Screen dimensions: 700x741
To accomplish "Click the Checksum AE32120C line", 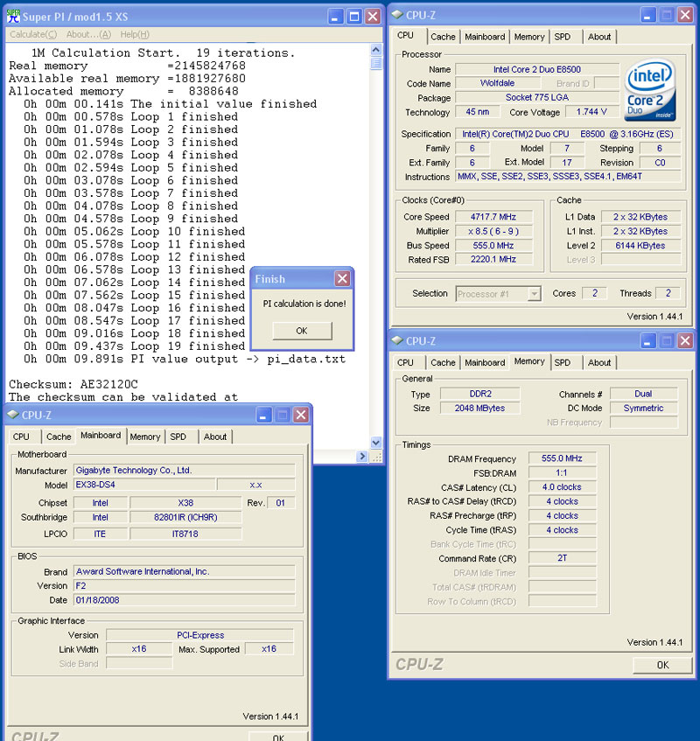I will (x=73, y=384).
